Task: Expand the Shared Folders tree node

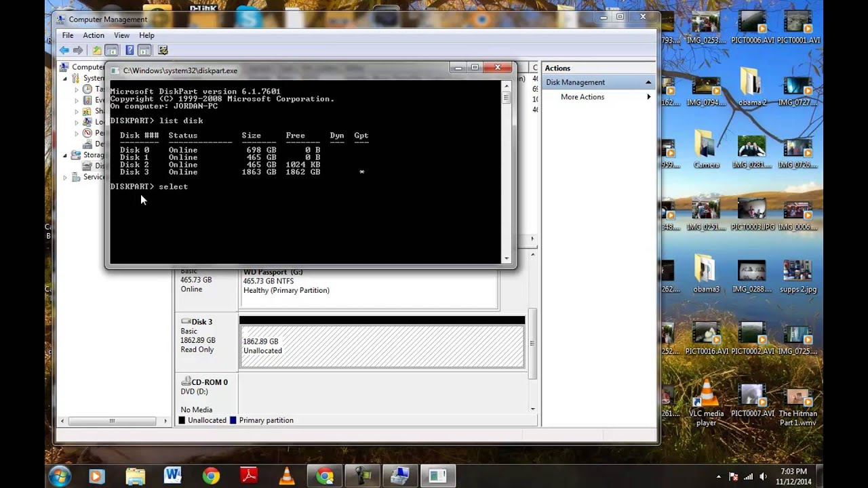Action: pos(77,111)
